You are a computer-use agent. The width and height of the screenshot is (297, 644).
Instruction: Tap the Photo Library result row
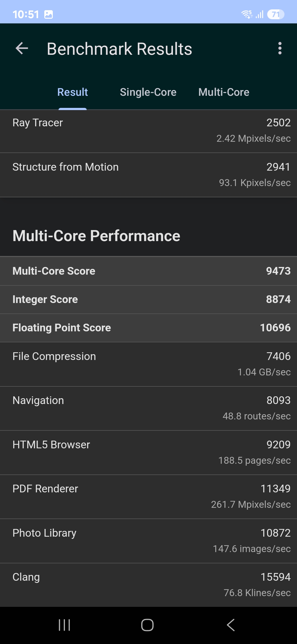[x=148, y=541]
